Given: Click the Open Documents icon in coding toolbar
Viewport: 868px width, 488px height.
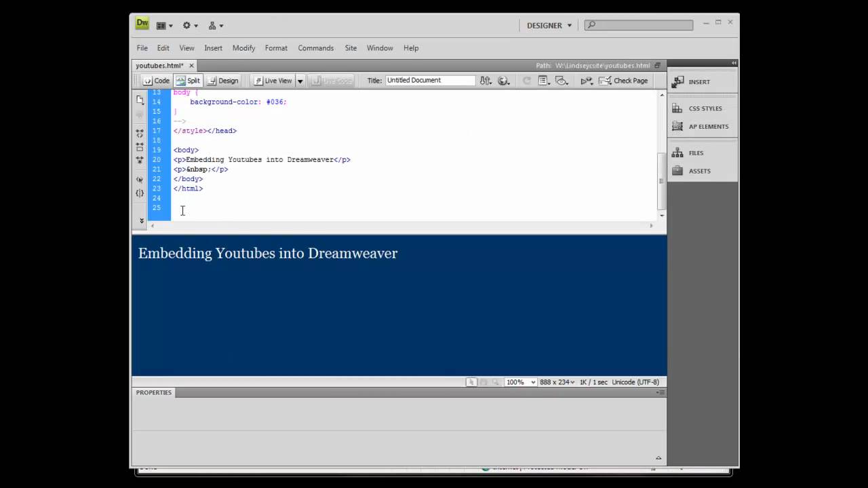Looking at the screenshot, I should pyautogui.click(x=140, y=100).
